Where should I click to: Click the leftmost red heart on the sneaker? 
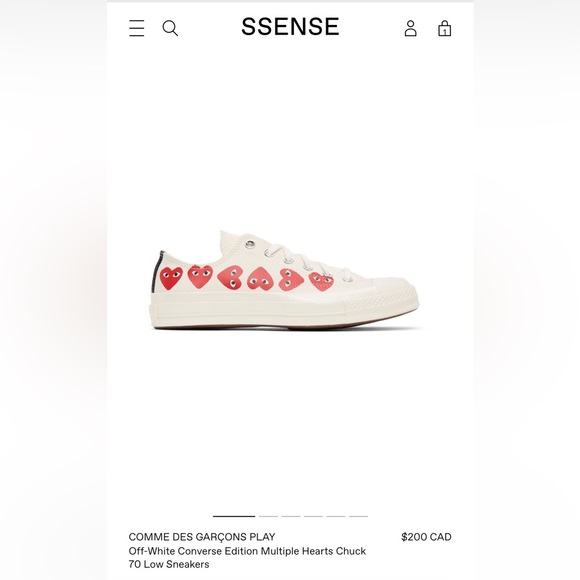coord(171,278)
